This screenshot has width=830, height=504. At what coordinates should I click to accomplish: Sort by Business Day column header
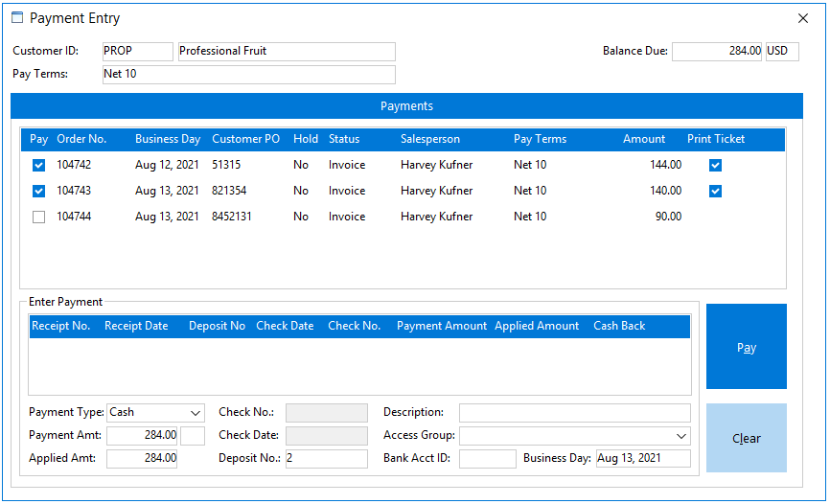click(168, 139)
